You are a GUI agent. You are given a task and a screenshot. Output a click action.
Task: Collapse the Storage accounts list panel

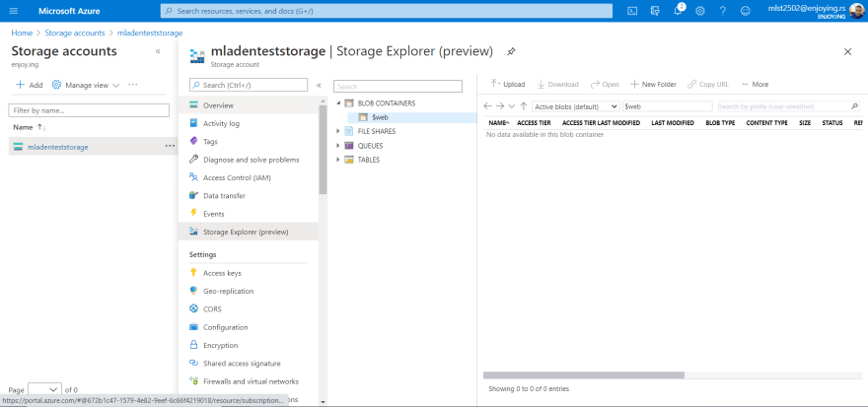(x=158, y=51)
